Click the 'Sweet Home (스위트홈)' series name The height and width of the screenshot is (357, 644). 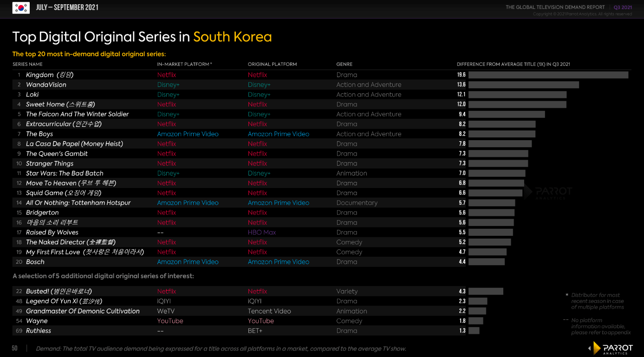tap(60, 104)
